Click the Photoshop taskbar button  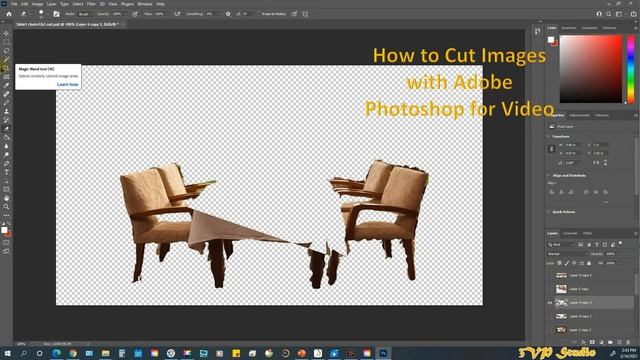tap(383, 353)
